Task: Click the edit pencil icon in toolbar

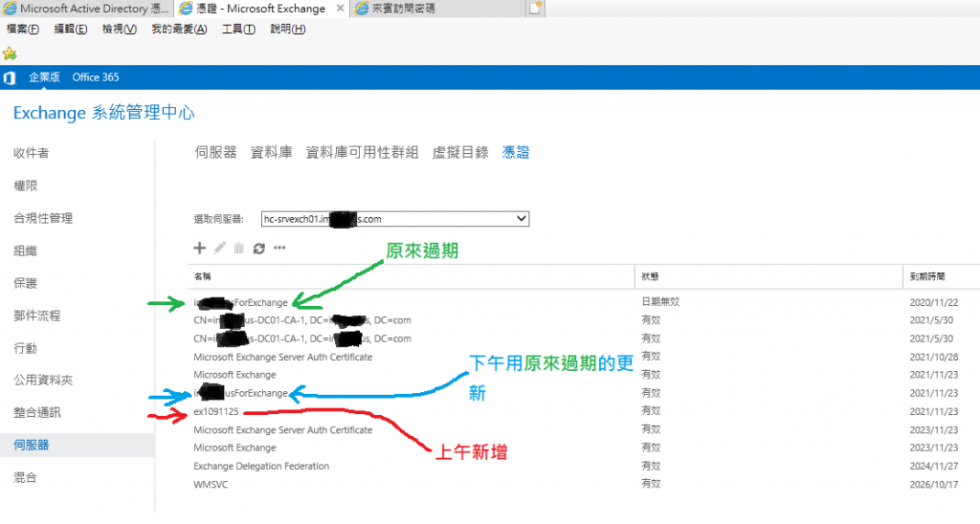Action: pos(219,248)
